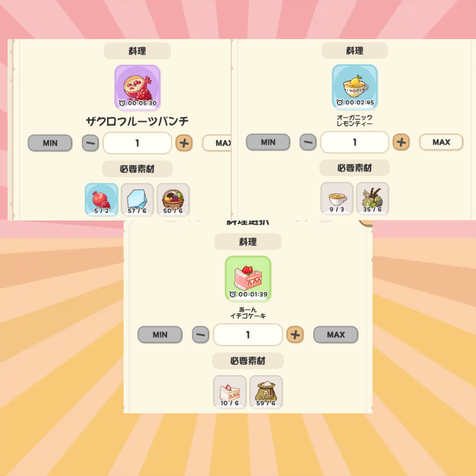Tap the tea cup ingredient showing 9 / 3
Image resolution: width=476 pixels, height=476 pixels.
(337, 199)
